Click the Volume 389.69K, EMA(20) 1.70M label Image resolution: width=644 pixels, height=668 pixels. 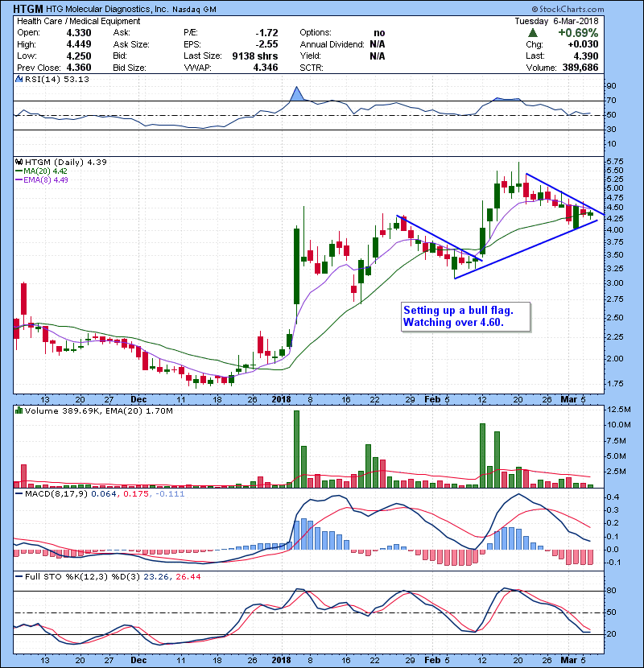[99, 411]
